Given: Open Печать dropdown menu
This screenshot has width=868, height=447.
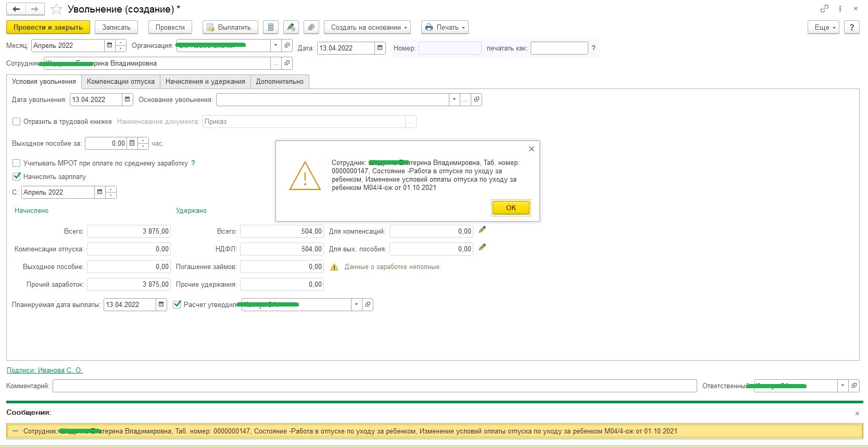Looking at the screenshot, I should coord(445,27).
